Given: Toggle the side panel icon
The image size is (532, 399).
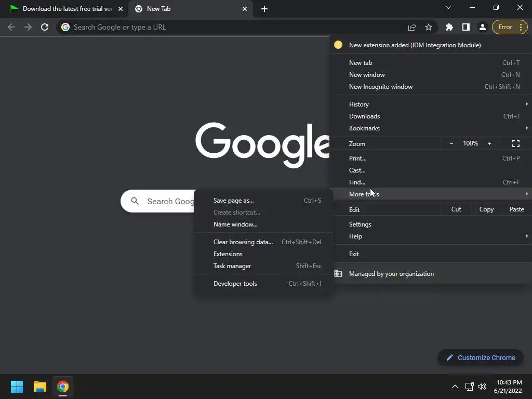Looking at the screenshot, I should coord(466,27).
